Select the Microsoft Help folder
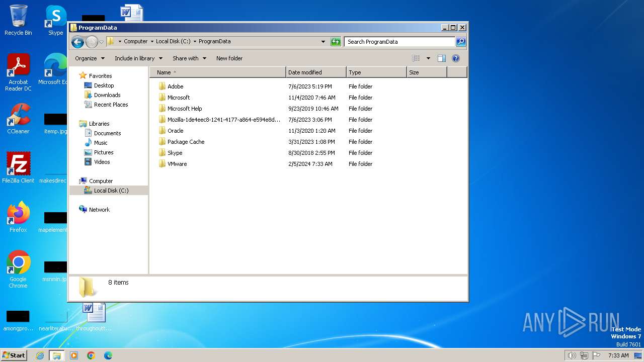 click(x=185, y=109)
